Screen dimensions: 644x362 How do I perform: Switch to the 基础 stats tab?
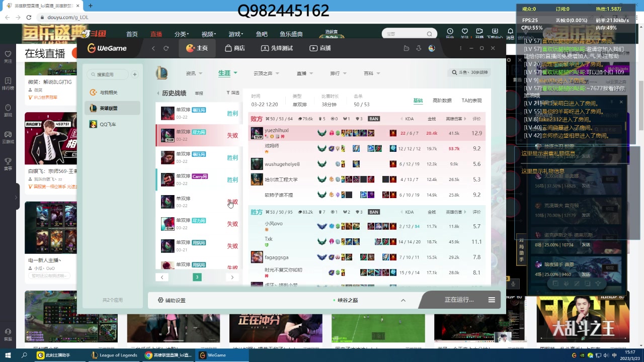(x=418, y=101)
